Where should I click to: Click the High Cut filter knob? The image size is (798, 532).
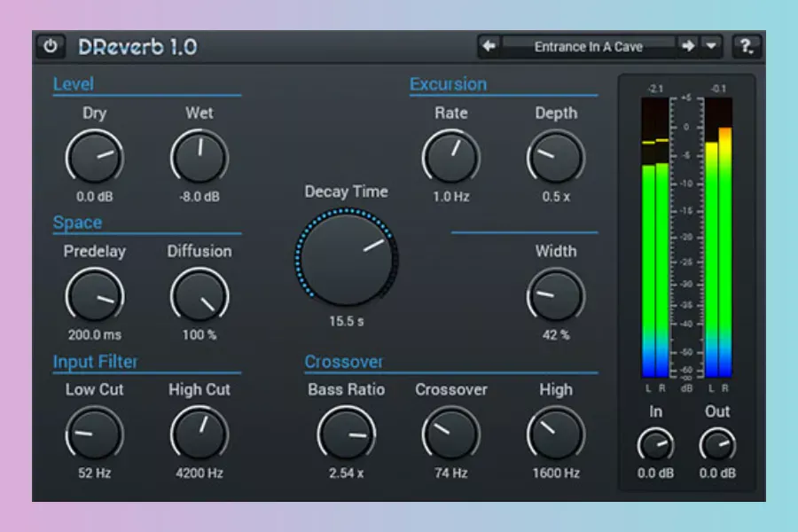point(199,434)
